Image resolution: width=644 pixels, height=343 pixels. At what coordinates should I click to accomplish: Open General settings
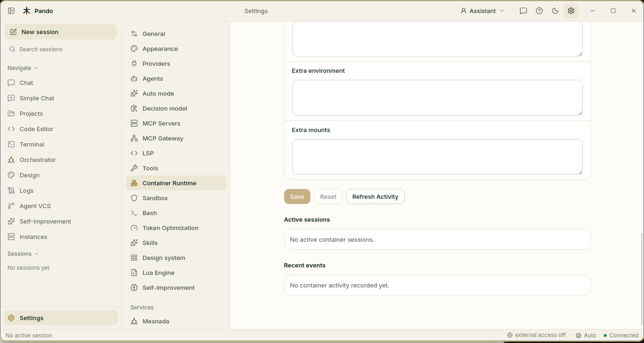[176, 34]
